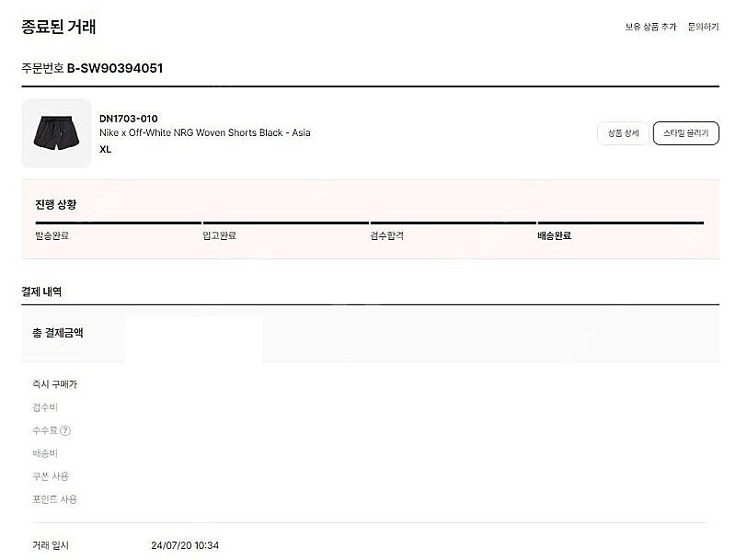The image size is (736, 560).
Task: Click the 쿠폰 사용 row
Action: point(371,476)
